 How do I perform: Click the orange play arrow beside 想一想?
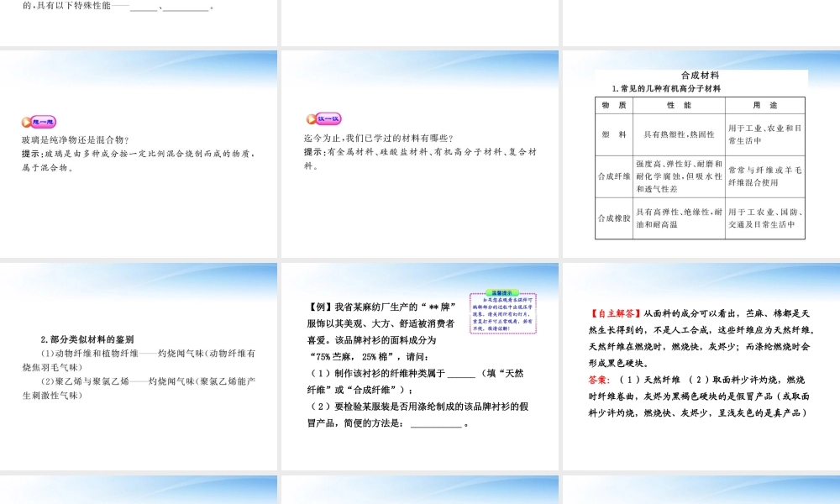click(x=26, y=123)
